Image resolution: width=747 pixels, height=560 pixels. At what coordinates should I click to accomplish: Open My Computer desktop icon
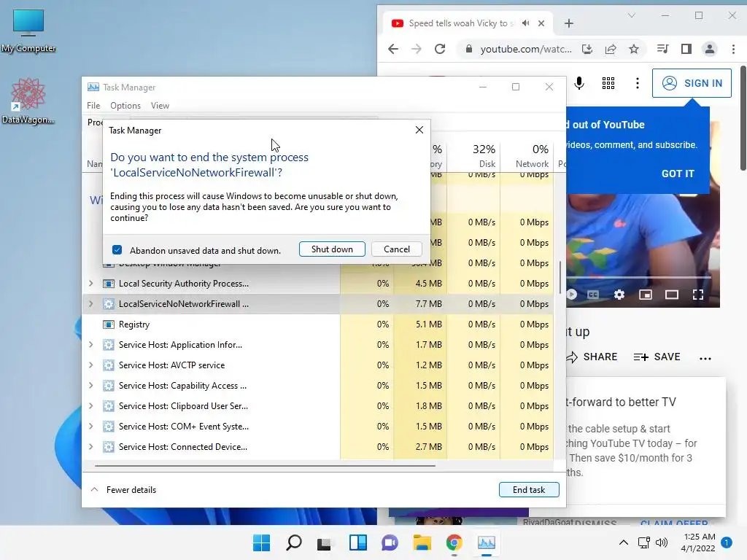pyautogui.click(x=28, y=31)
